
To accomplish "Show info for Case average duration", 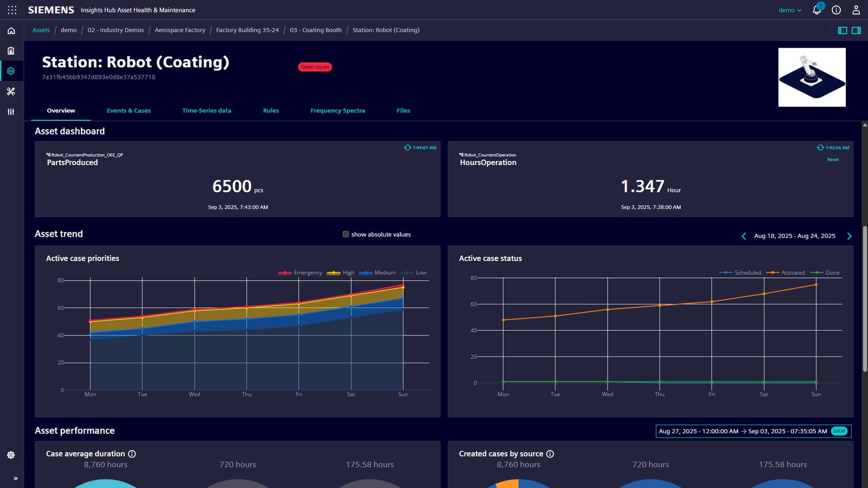I will pyautogui.click(x=132, y=454).
